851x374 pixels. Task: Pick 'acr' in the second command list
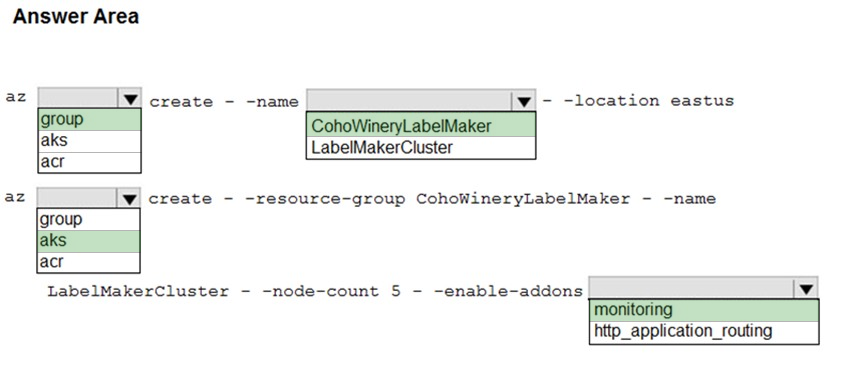point(88,262)
